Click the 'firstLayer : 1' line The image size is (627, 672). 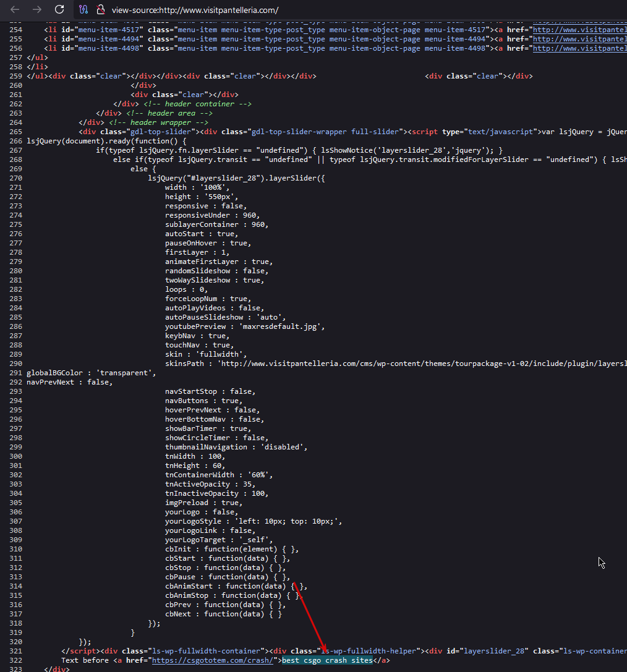197,252
